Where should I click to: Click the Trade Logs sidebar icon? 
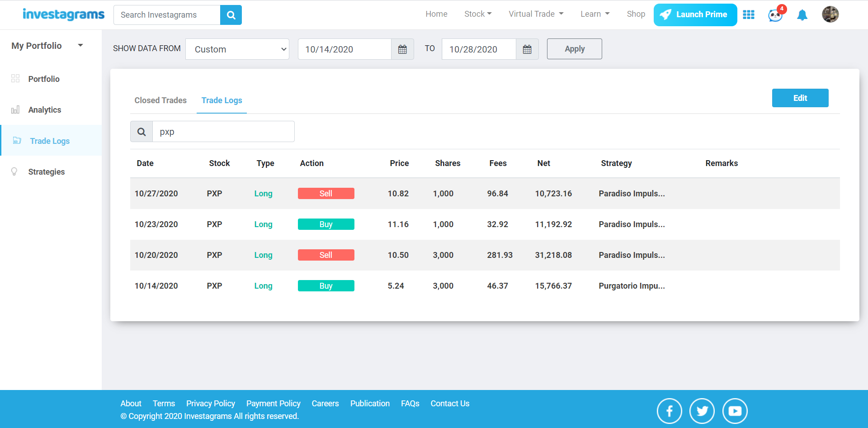coord(17,140)
